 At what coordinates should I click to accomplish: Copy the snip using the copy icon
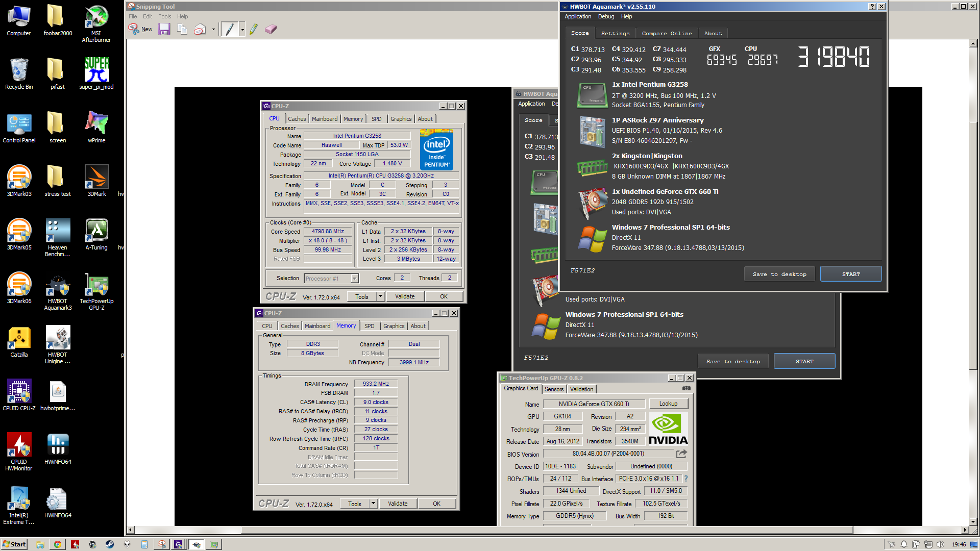tap(182, 29)
